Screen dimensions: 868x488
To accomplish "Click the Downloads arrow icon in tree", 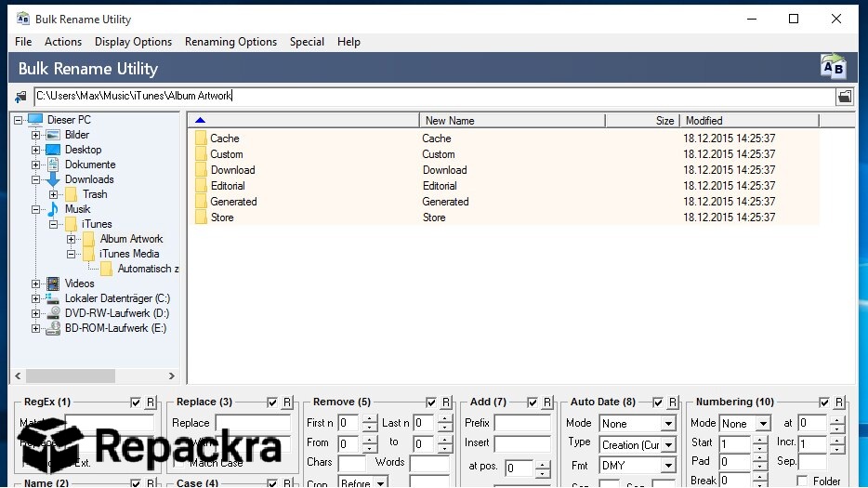I will coord(53,179).
